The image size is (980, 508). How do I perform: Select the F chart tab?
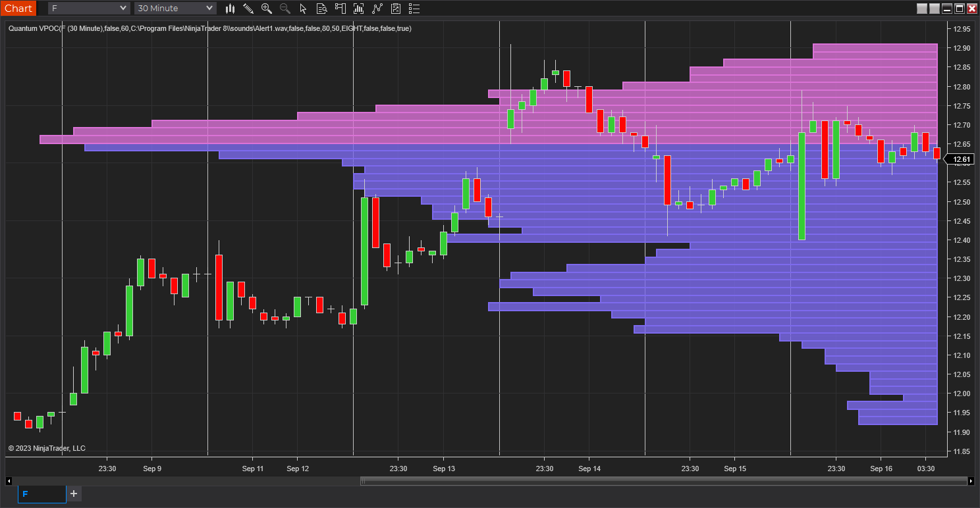[42, 494]
